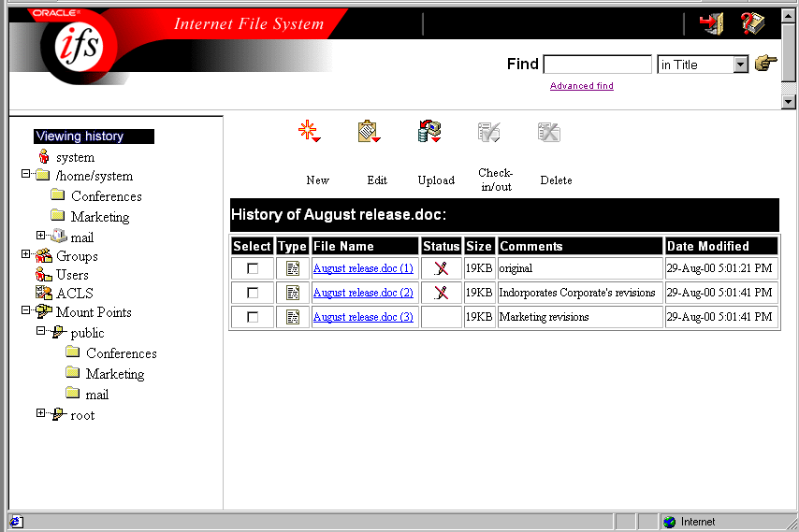Click the root mount point icon

coord(59,414)
